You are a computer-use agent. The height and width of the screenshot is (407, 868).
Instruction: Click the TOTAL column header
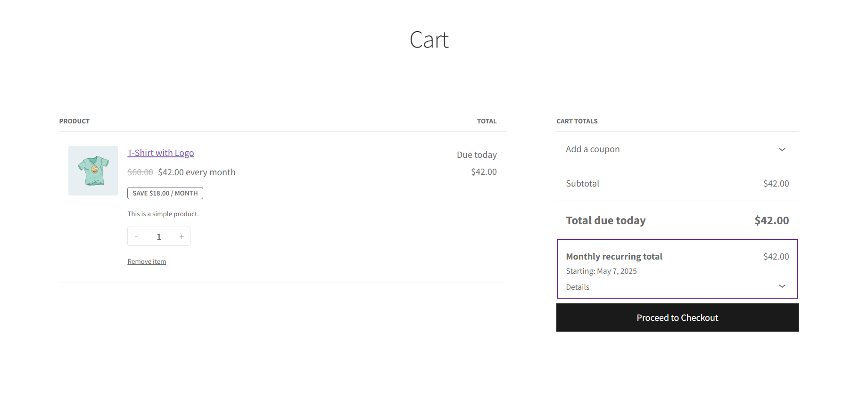(x=487, y=121)
